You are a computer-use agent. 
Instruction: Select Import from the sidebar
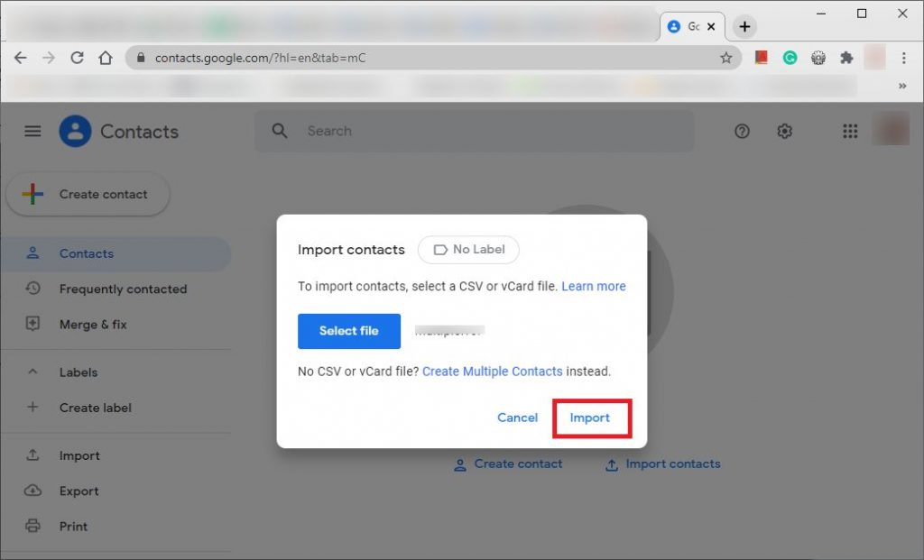coord(79,455)
